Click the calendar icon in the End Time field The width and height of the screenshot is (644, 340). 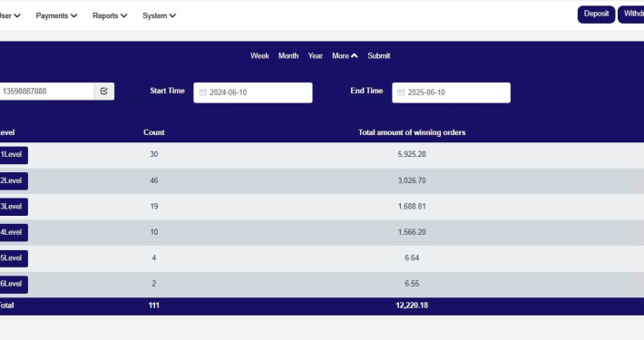tap(401, 92)
